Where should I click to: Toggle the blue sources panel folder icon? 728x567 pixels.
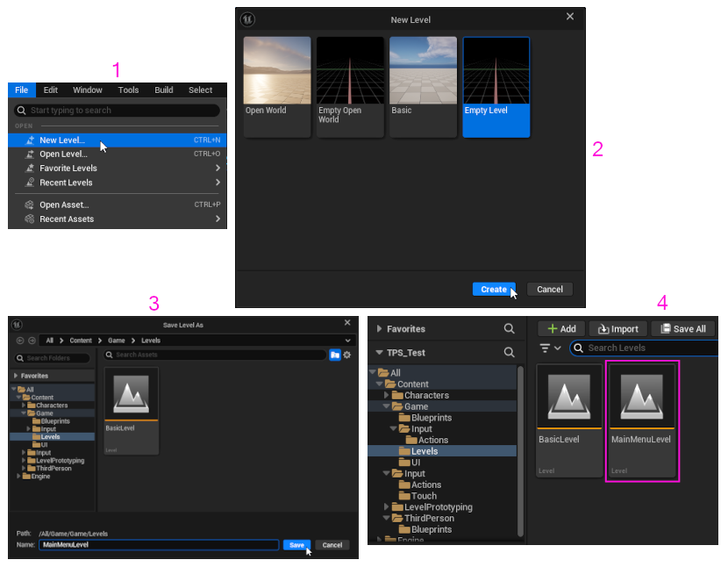tap(335, 355)
